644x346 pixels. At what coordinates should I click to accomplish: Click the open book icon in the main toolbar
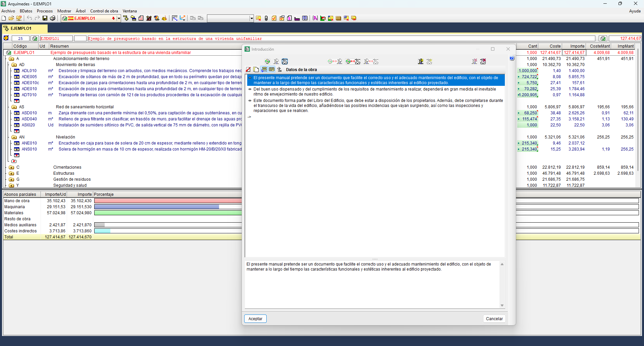pyautogui.click(x=305, y=18)
